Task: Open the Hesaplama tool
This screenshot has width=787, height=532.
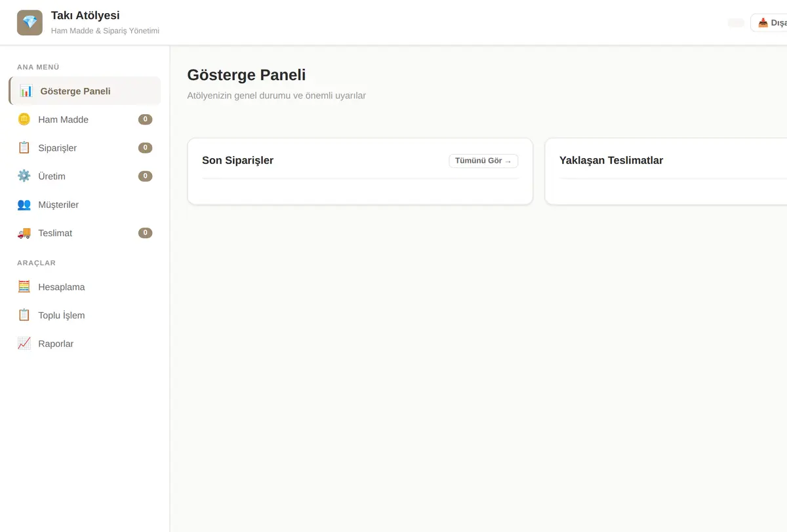Action: 85,287
